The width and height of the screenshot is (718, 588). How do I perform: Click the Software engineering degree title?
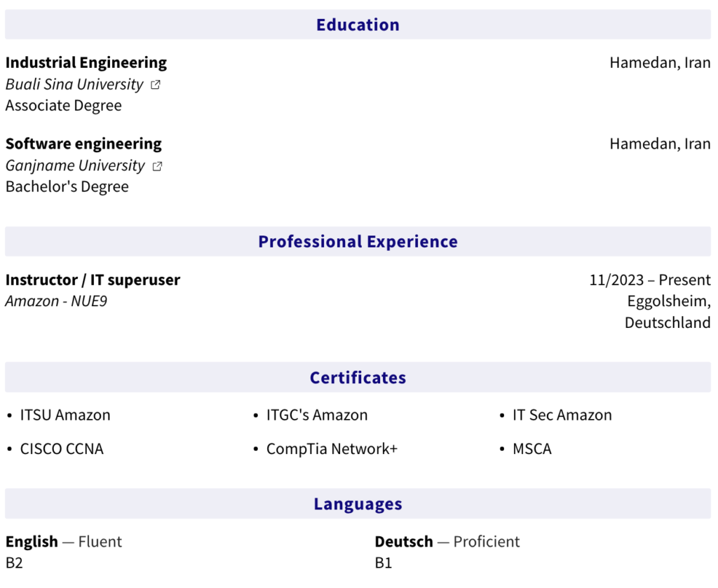click(83, 144)
